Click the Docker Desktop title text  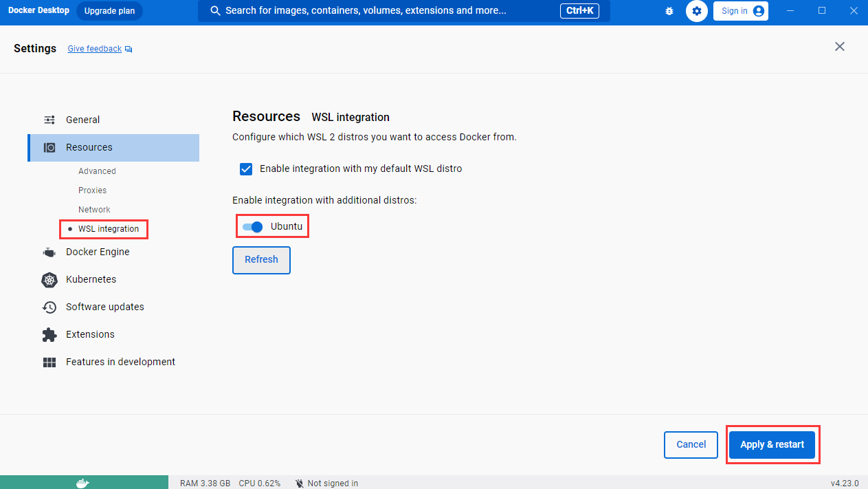coord(38,10)
